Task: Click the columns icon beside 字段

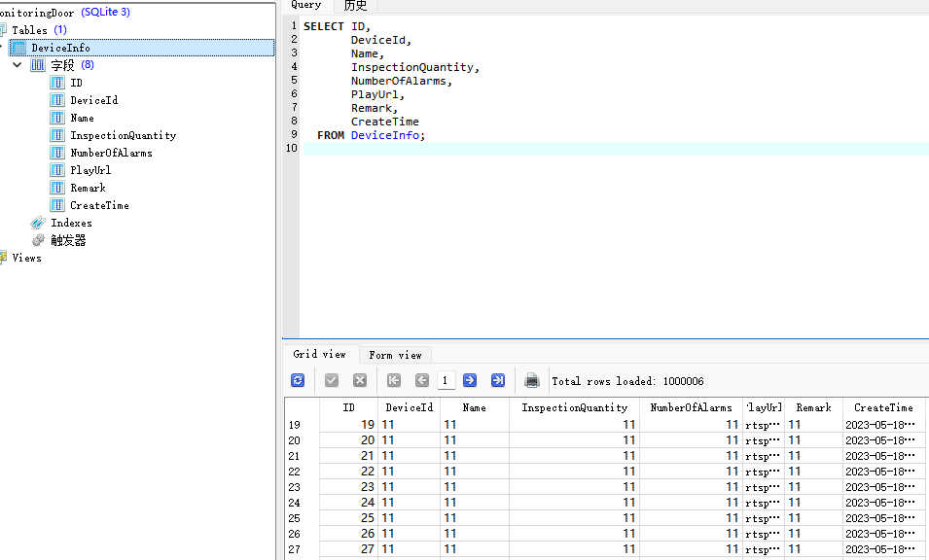Action: tap(38, 65)
